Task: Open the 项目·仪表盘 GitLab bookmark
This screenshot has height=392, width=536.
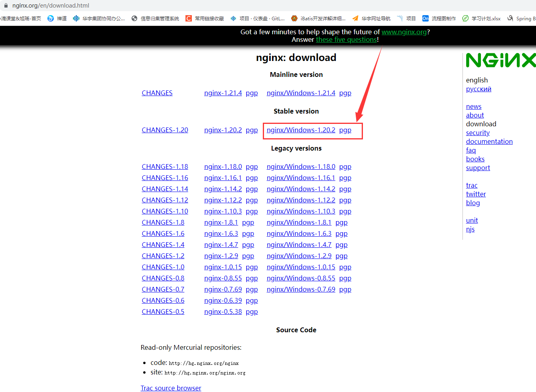Action: coord(258,18)
